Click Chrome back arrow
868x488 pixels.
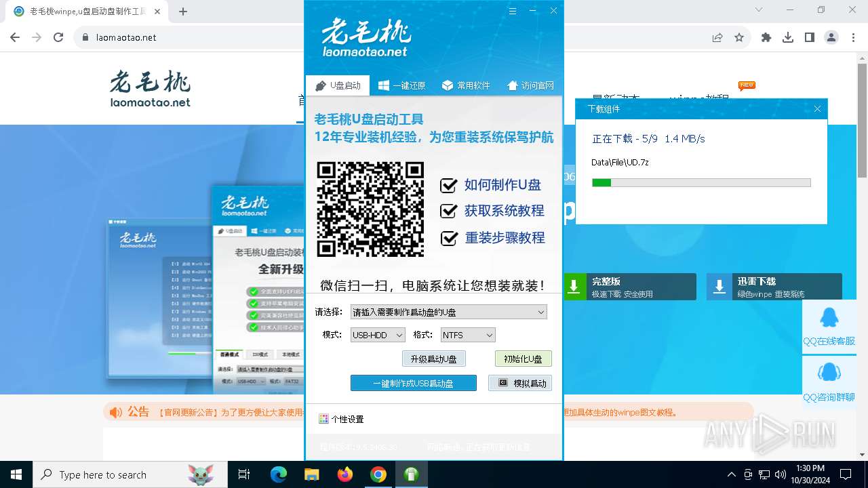point(15,38)
